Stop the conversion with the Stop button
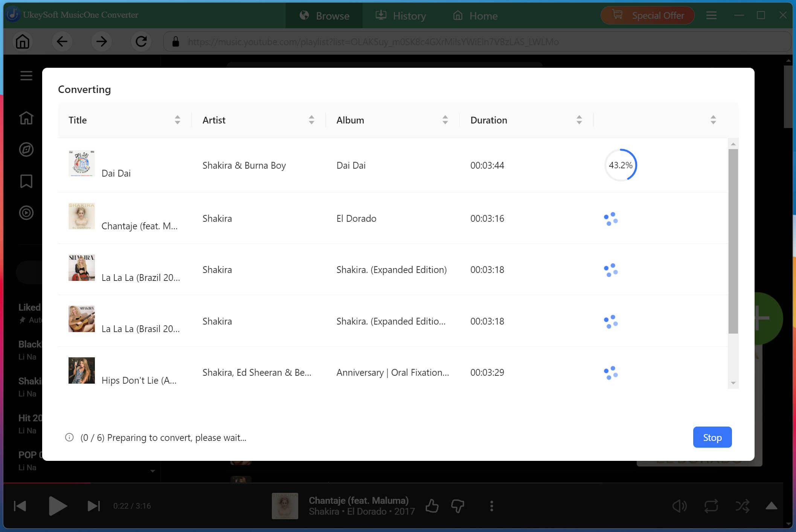This screenshot has width=796, height=532. 712,437
